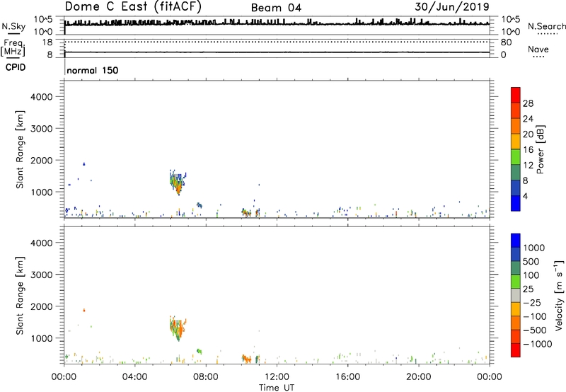Click the '16:00' time axis tick label
Viewport: 566px width, 392px height.
click(347, 377)
